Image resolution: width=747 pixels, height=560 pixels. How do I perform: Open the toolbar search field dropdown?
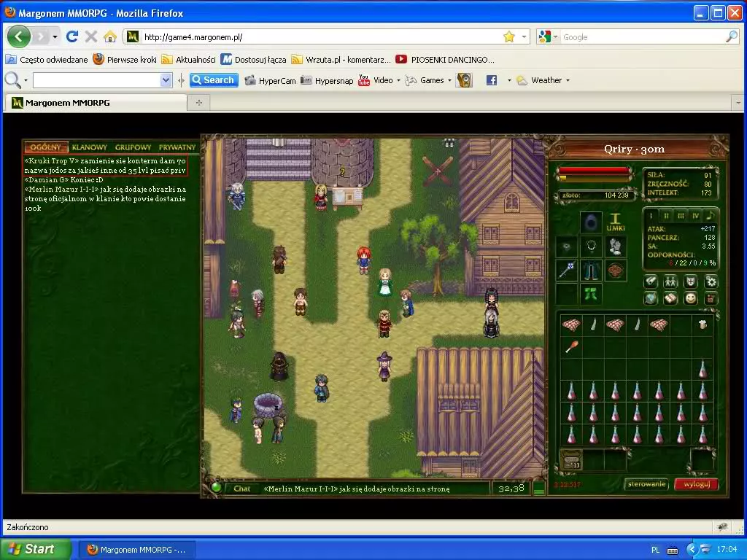tap(166, 80)
